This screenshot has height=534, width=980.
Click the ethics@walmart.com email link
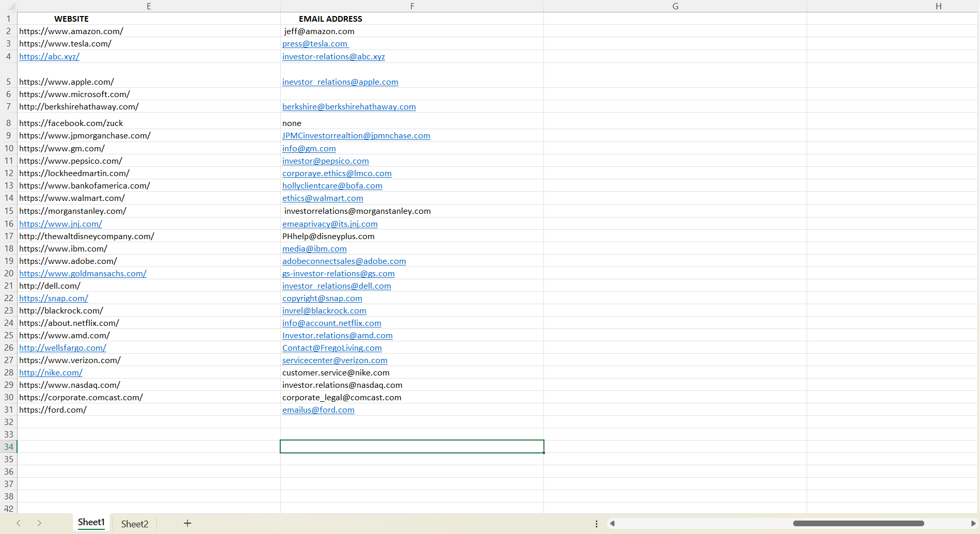point(323,198)
